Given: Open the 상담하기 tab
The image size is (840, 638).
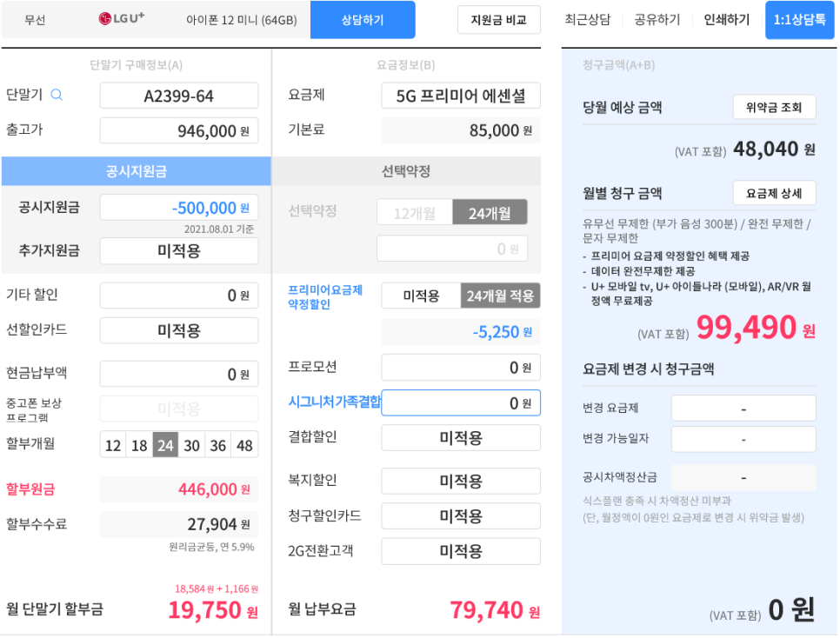Looking at the screenshot, I should [x=363, y=20].
